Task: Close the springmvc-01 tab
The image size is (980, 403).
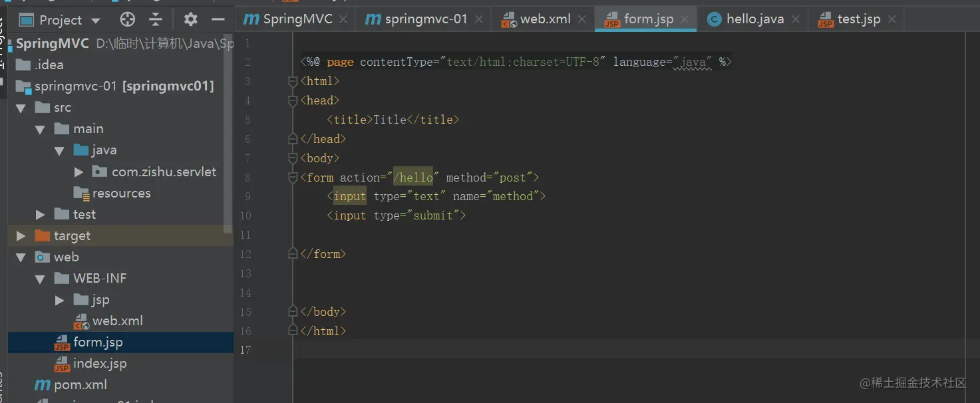Action: (478, 20)
